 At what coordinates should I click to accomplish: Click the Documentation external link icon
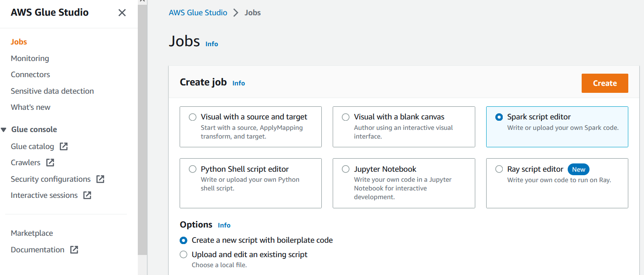[74, 250]
